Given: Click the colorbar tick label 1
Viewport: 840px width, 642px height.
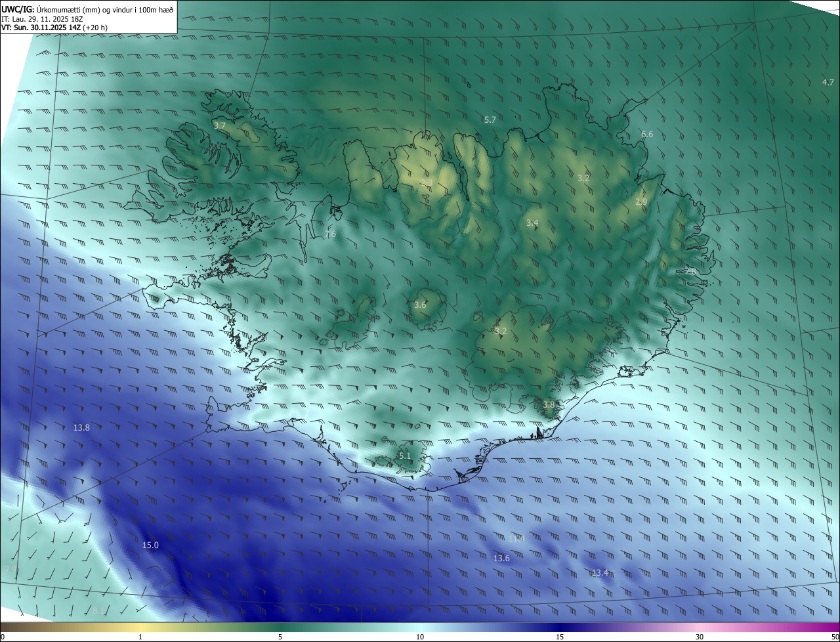Looking at the screenshot, I should (x=140, y=637).
